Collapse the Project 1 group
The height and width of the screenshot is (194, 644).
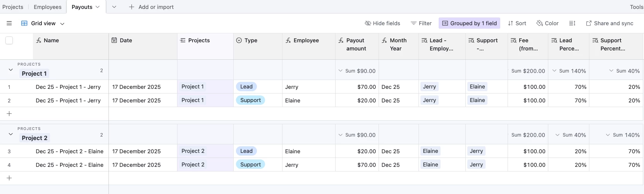11,70
